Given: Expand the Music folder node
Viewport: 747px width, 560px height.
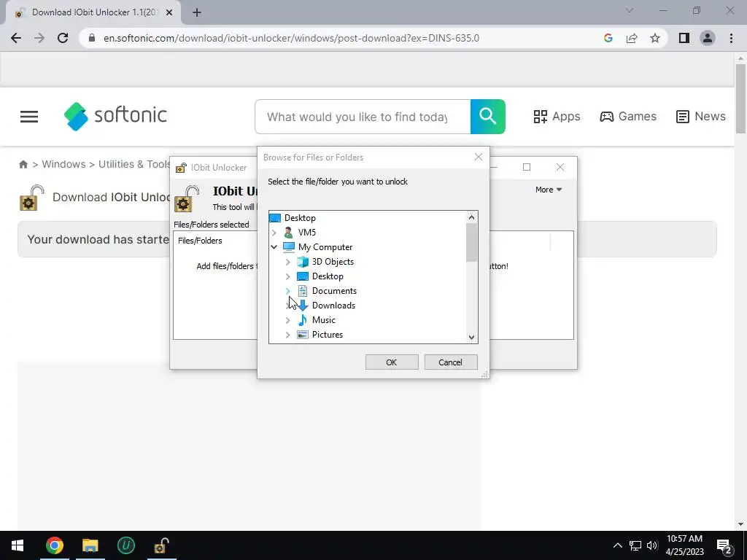Looking at the screenshot, I should pyautogui.click(x=287, y=320).
